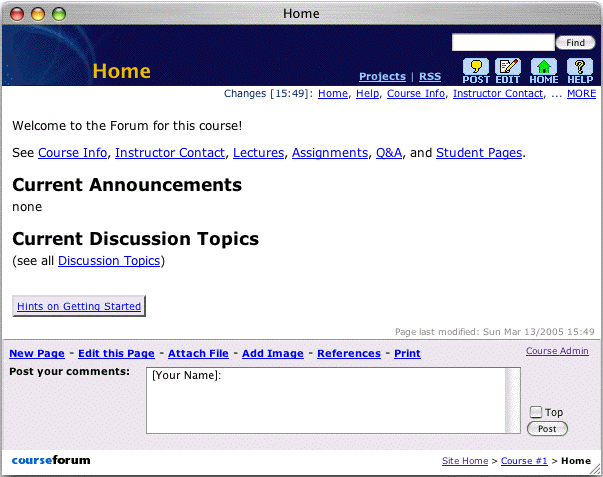Click the HELP question mark icon
The height and width of the screenshot is (477, 603).
(x=580, y=71)
